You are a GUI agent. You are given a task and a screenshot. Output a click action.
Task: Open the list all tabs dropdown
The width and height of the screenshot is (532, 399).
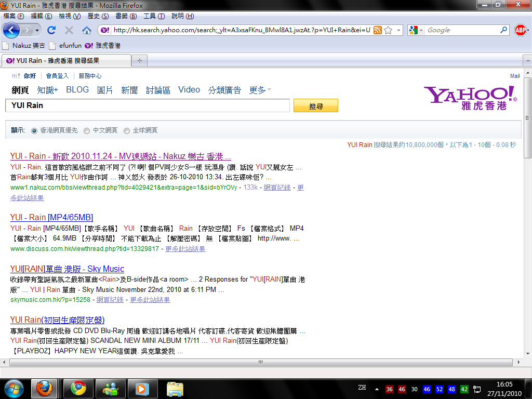528,61
